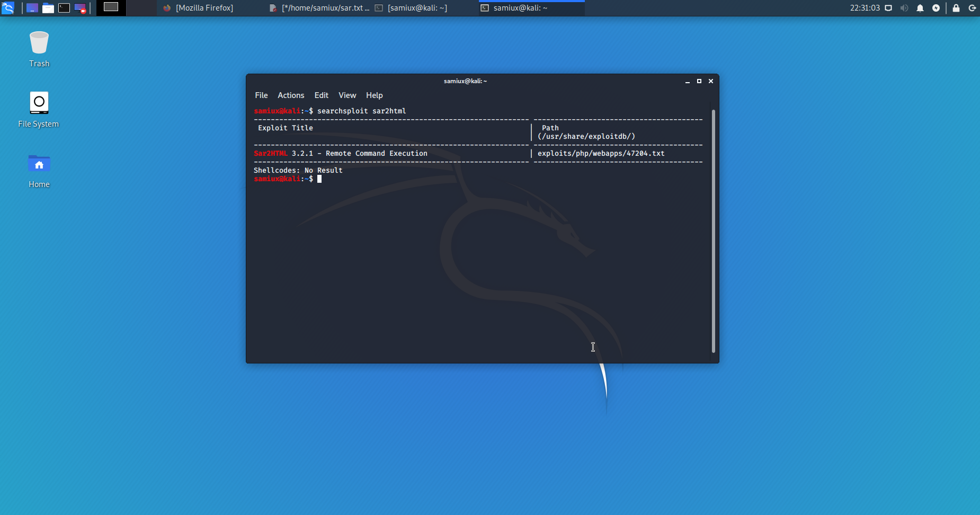
Task: Maximize the terminal window
Action: click(699, 81)
